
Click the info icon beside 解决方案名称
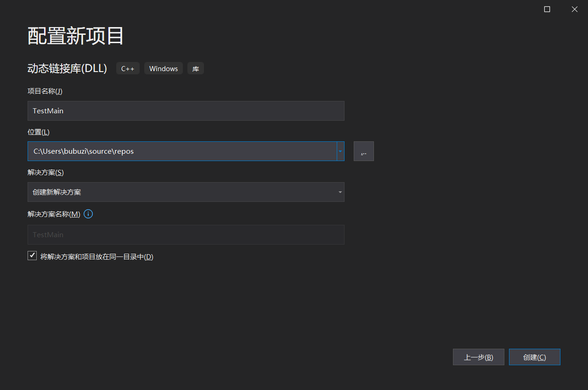[x=88, y=214]
